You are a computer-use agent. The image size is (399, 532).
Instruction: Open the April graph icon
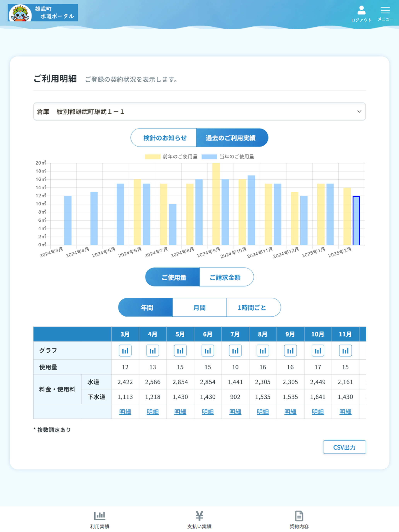pos(153,351)
